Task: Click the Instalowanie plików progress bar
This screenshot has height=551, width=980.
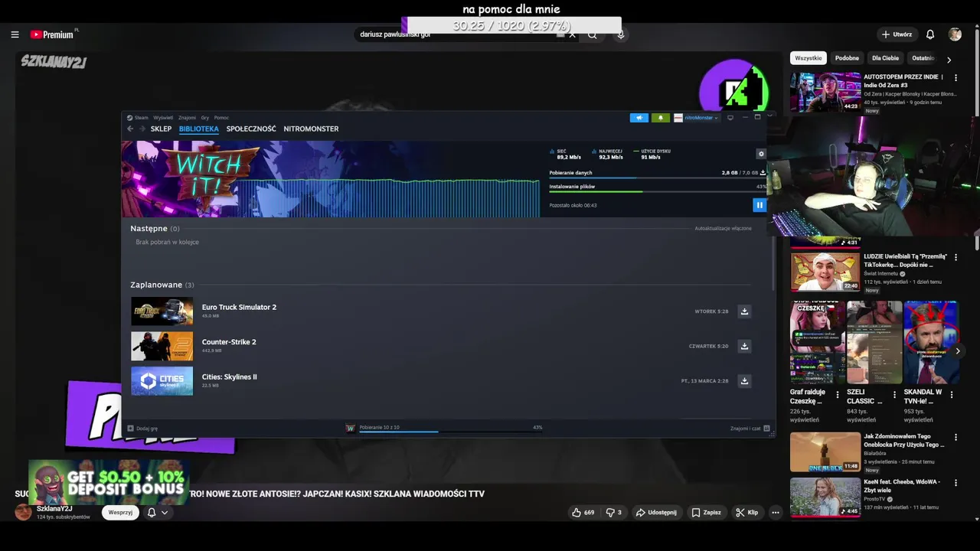Action: (657, 191)
